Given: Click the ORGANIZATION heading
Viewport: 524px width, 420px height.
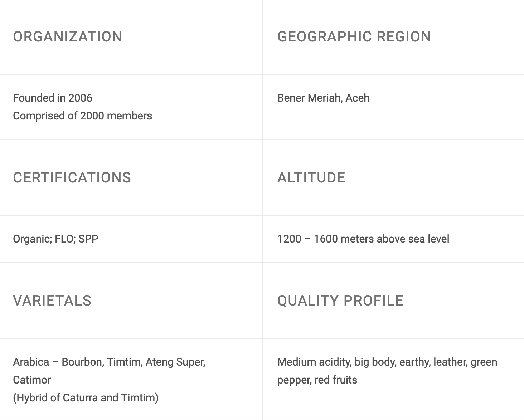Looking at the screenshot, I should 68,37.
